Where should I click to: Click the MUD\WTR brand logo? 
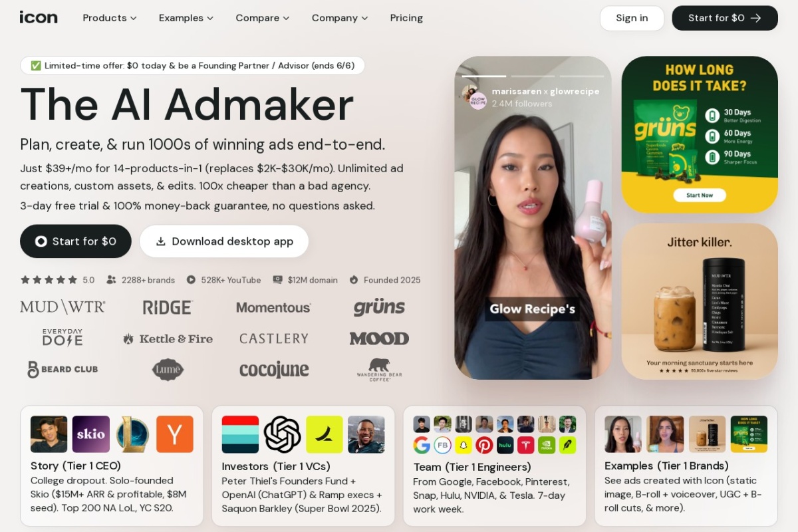pyautogui.click(x=63, y=307)
